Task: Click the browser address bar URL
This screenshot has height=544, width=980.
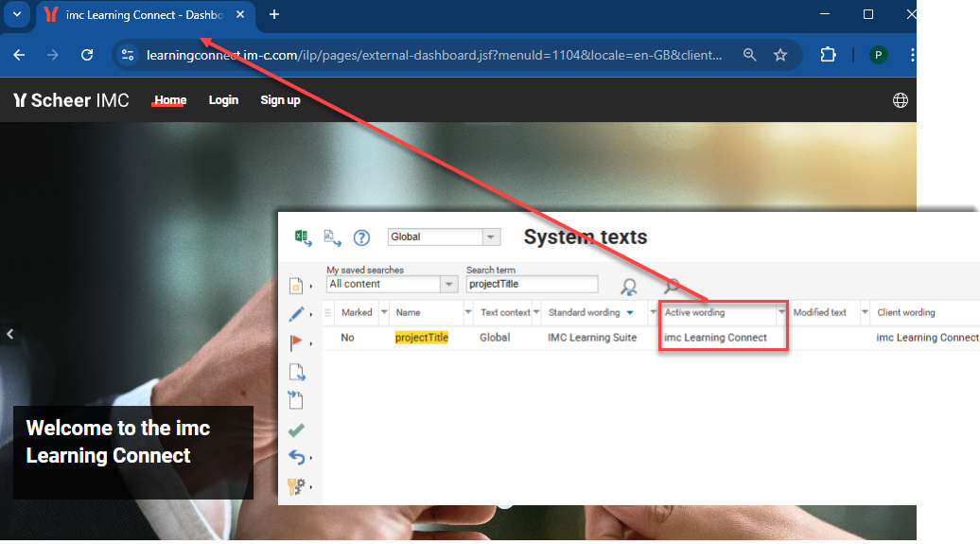Action: click(x=434, y=55)
